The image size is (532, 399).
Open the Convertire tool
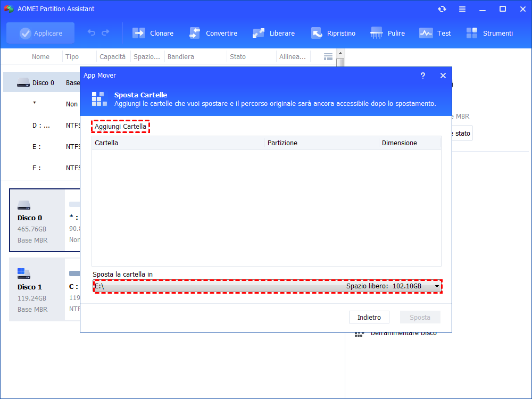213,33
